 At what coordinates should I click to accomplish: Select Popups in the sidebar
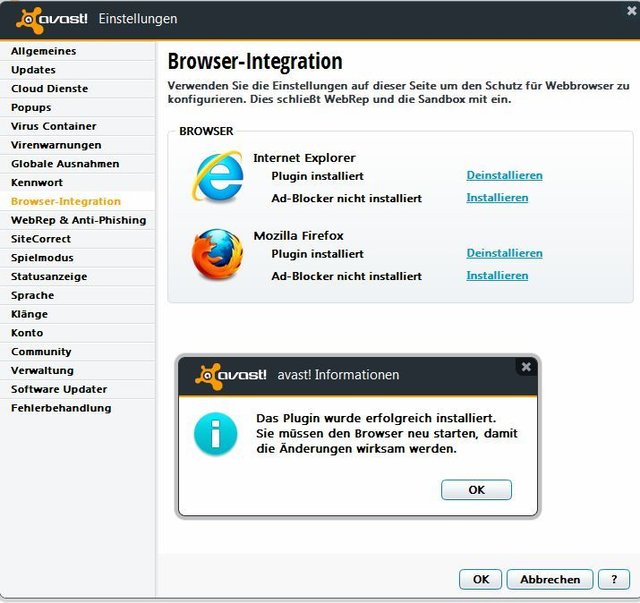(78, 107)
